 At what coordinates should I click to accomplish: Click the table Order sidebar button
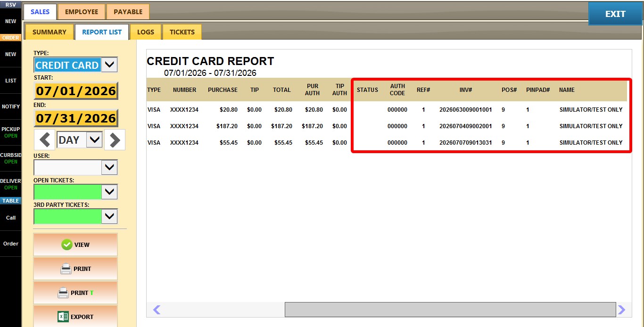(x=10, y=244)
